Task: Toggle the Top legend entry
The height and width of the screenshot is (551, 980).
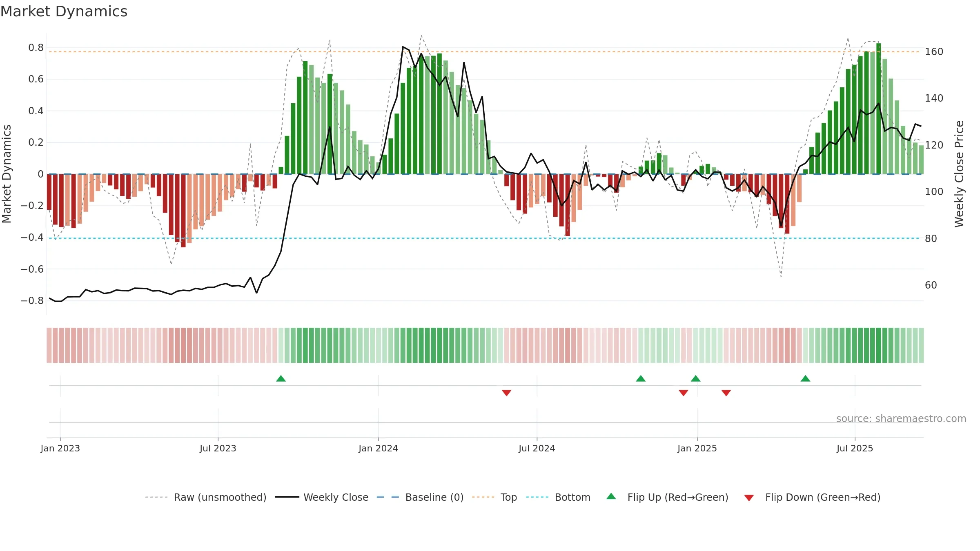Action: point(494,497)
